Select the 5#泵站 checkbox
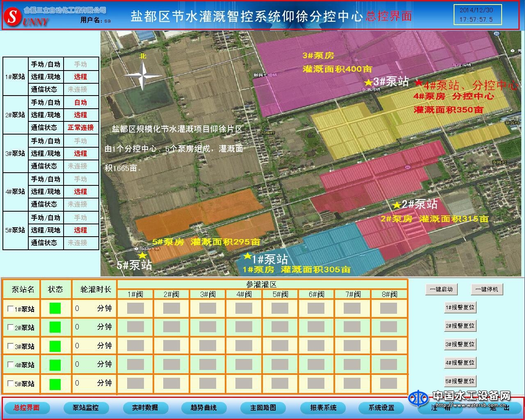 tap(11, 383)
